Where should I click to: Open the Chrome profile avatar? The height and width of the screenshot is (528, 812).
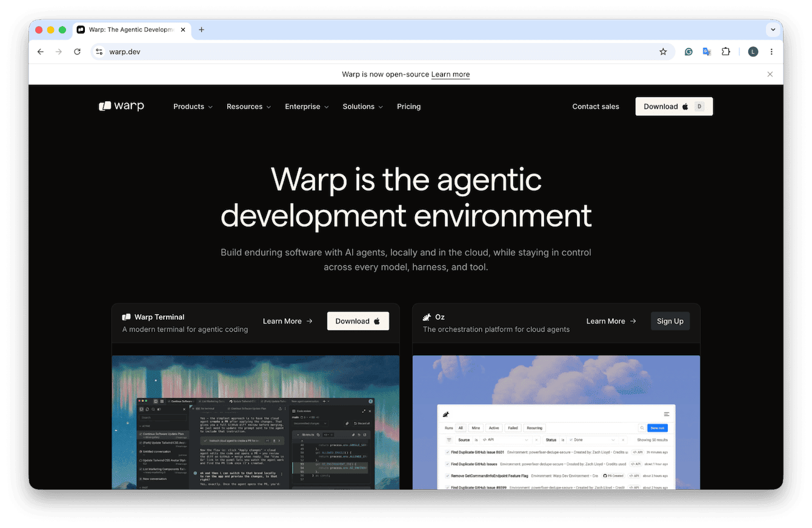click(753, 52)
